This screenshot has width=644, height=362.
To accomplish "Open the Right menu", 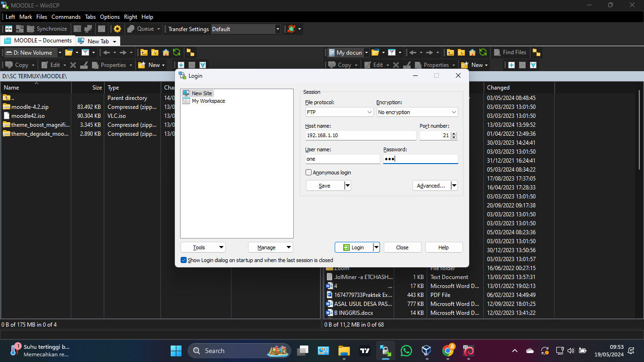I will tap(131, 16).
